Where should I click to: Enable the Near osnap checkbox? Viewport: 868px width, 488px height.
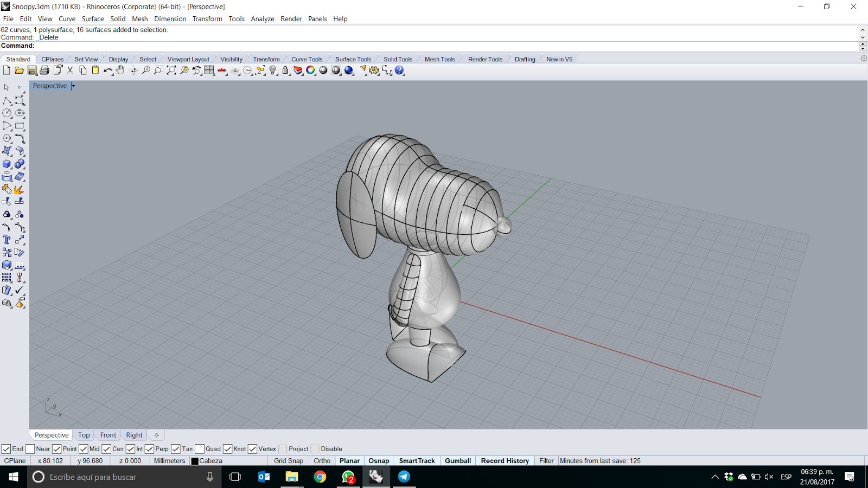point(30,449)
